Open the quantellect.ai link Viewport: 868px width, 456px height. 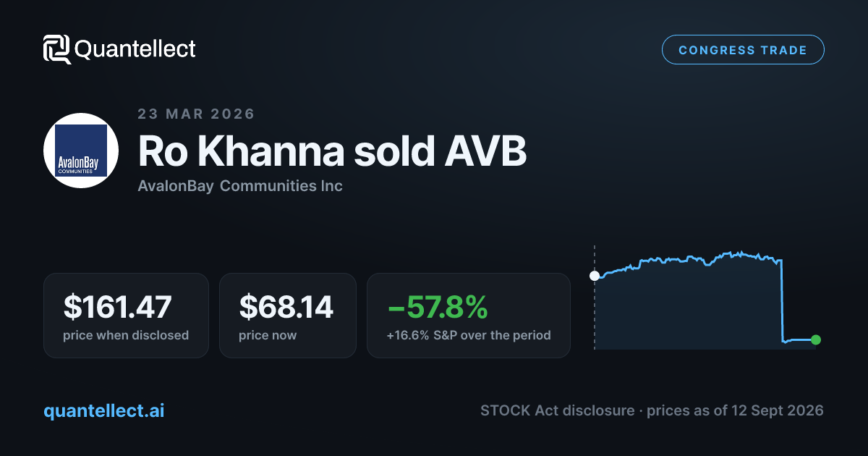(104, 410)
